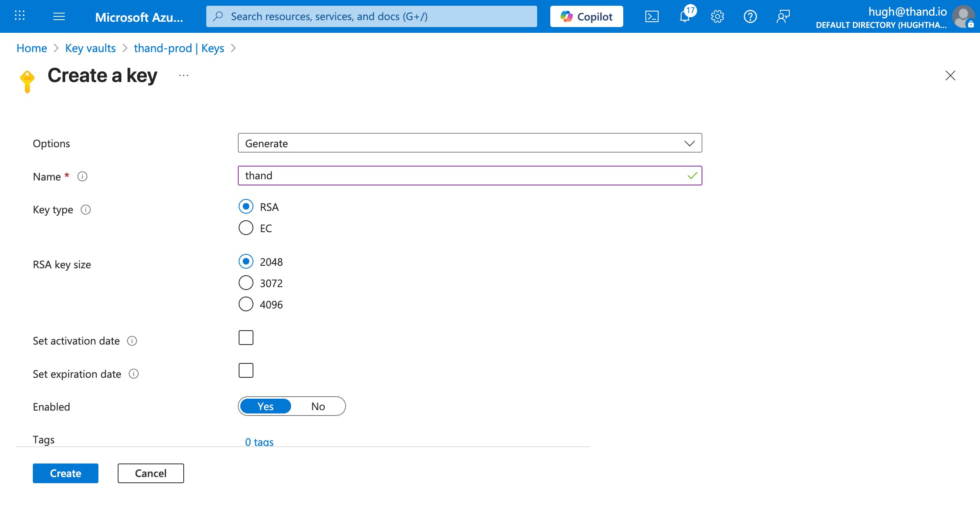Navigate to thand-prod | Keys breadcrumb
This screenshot has height=516, width=980.
pos(179,48)
